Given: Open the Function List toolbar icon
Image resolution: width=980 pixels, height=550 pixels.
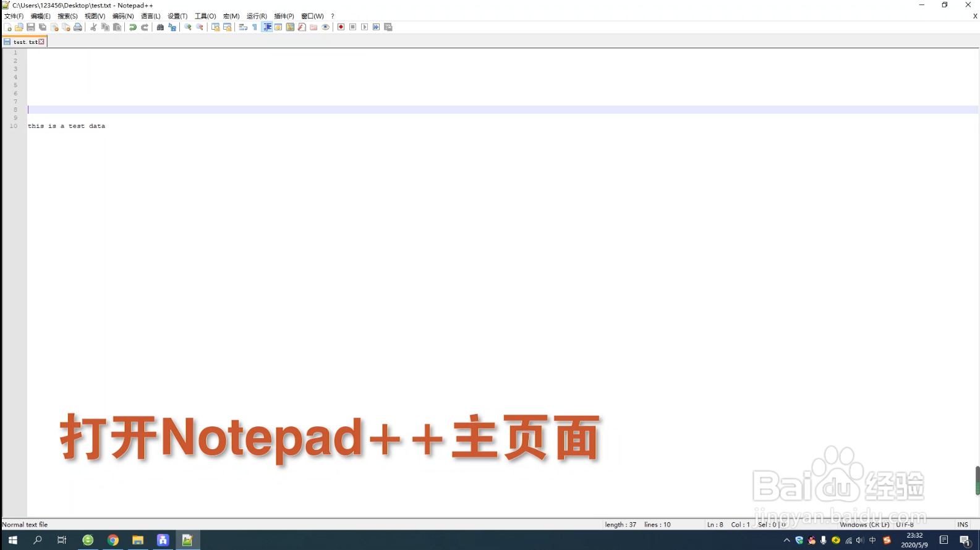Looking at the screenshot, I should click(x=302, y=27).
